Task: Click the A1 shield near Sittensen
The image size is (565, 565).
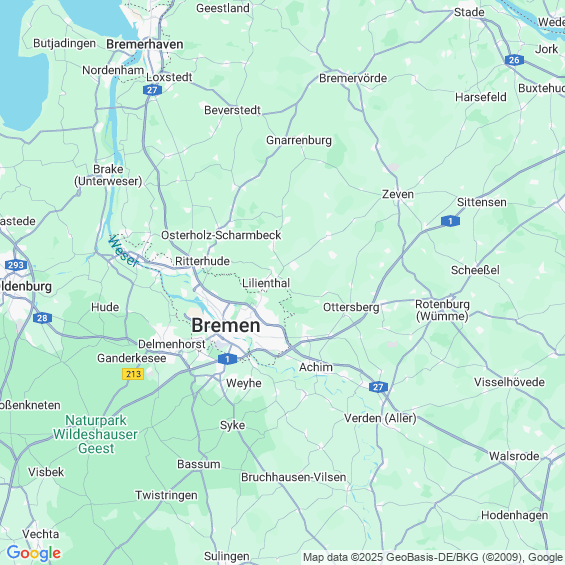Action: coord(450,221)
